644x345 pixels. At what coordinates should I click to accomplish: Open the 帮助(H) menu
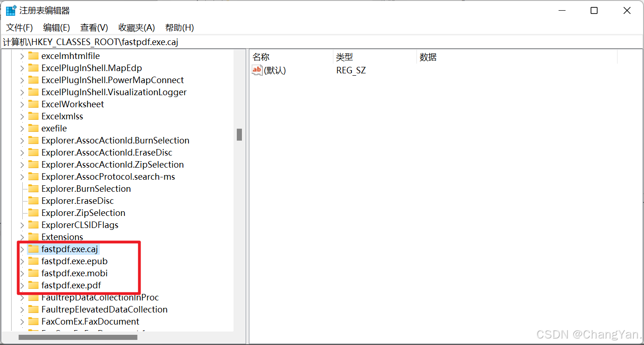coord(180,27)
